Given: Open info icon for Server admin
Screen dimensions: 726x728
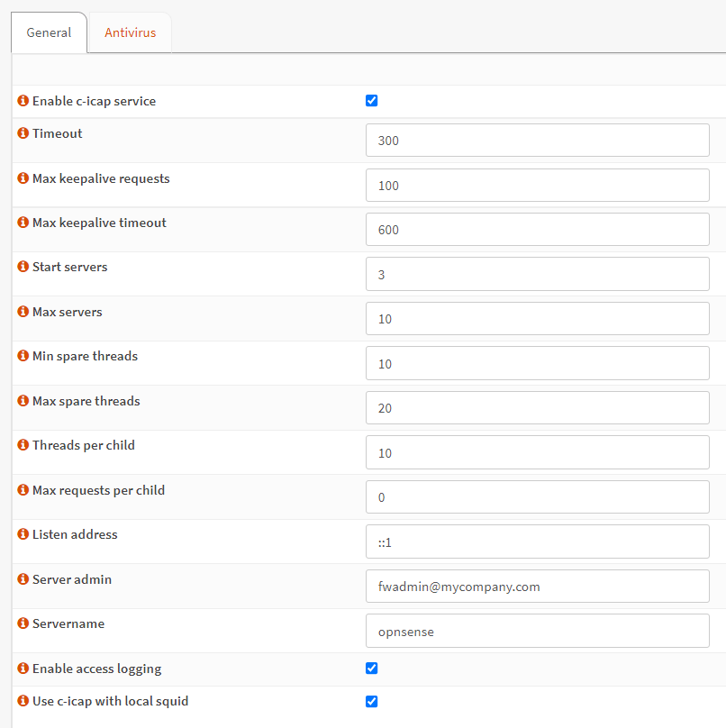Looking at the screenshot, I should [23, 579].
